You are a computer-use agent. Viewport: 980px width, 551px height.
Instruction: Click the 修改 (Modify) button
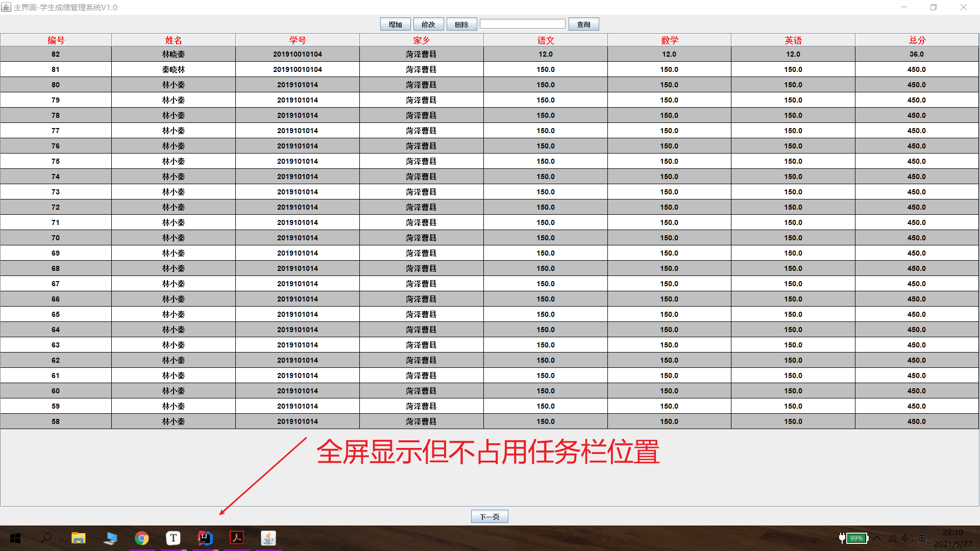[428, 24]
